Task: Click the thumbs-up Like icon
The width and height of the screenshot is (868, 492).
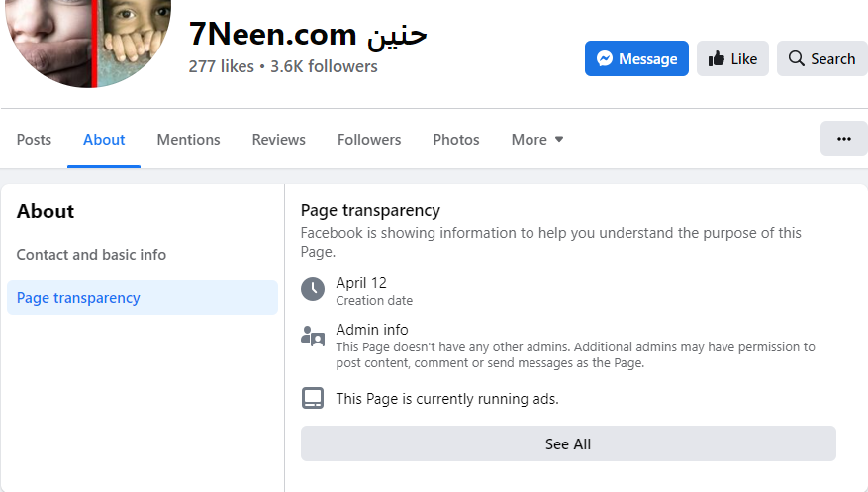Action: pos(717,59)
